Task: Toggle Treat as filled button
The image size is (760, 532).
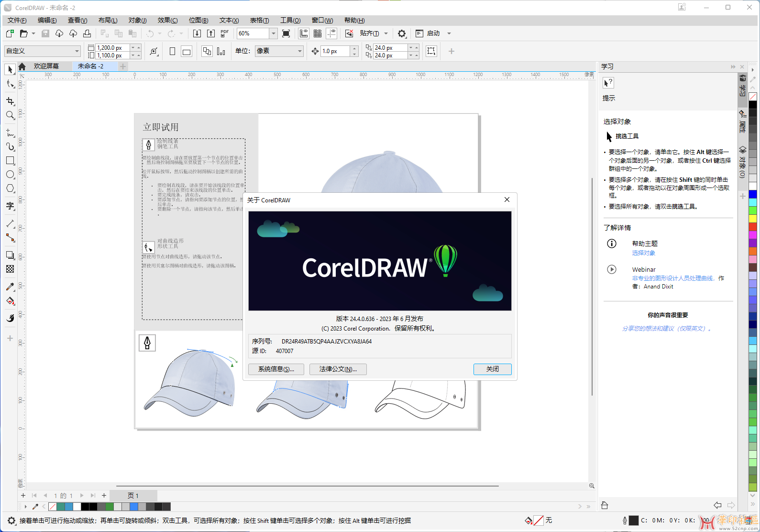Action: [x=431, y=51]
